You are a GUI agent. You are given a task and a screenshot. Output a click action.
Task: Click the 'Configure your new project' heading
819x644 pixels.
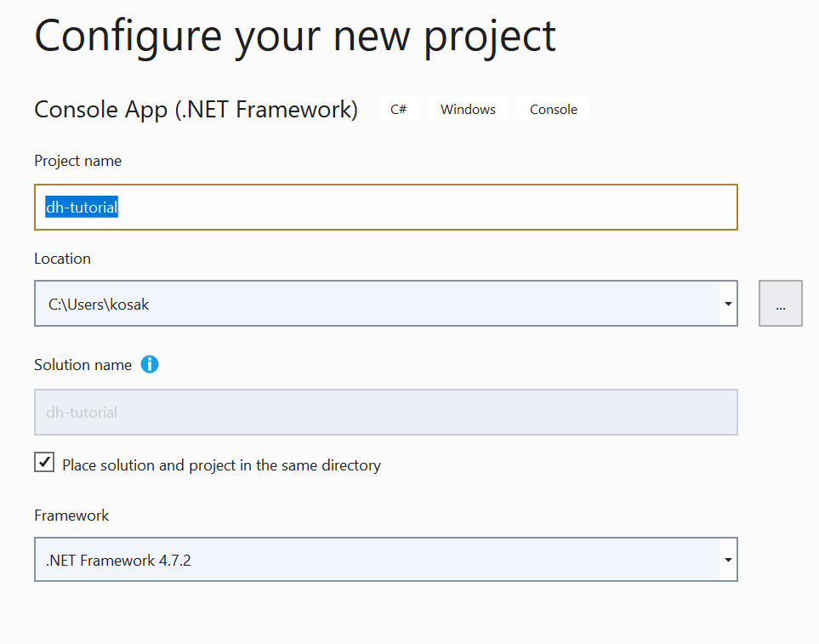(x=295, y=36)
